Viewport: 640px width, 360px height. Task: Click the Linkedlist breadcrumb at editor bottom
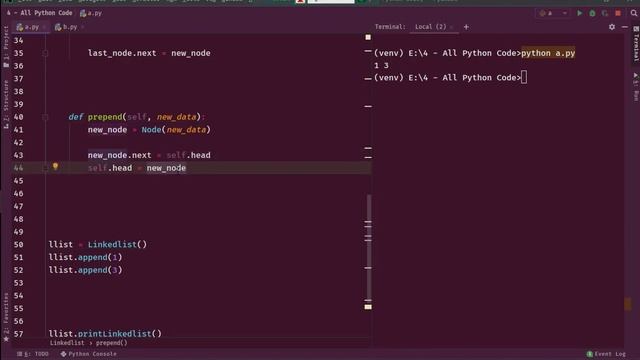[67, 343]
